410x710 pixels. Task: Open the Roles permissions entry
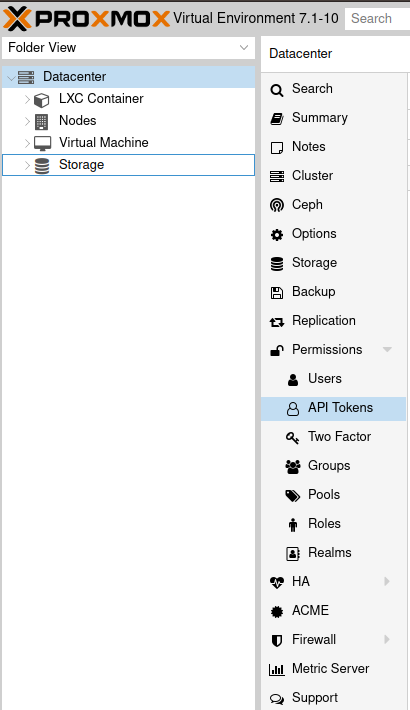333,523
